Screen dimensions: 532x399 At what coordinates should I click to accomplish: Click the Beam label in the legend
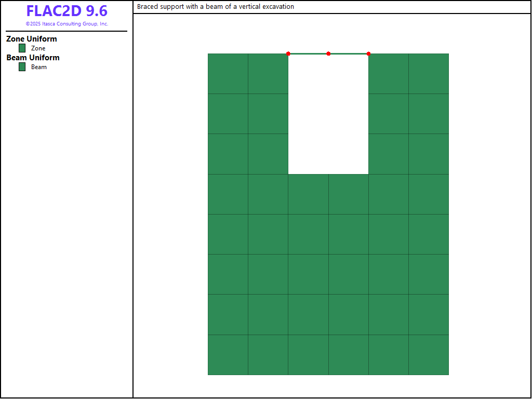[x=39, y=67]
